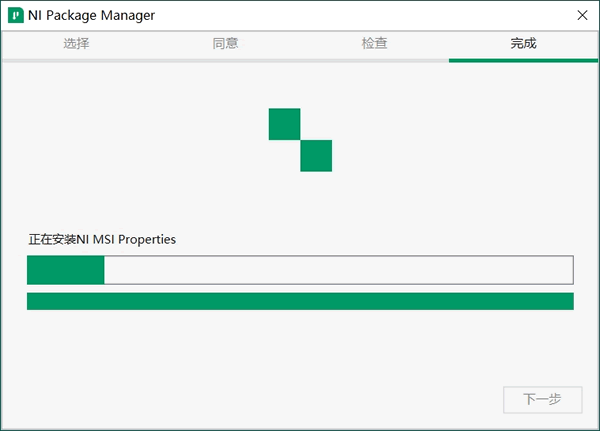Click the active 完成 tab

click(x=523, y=44)
